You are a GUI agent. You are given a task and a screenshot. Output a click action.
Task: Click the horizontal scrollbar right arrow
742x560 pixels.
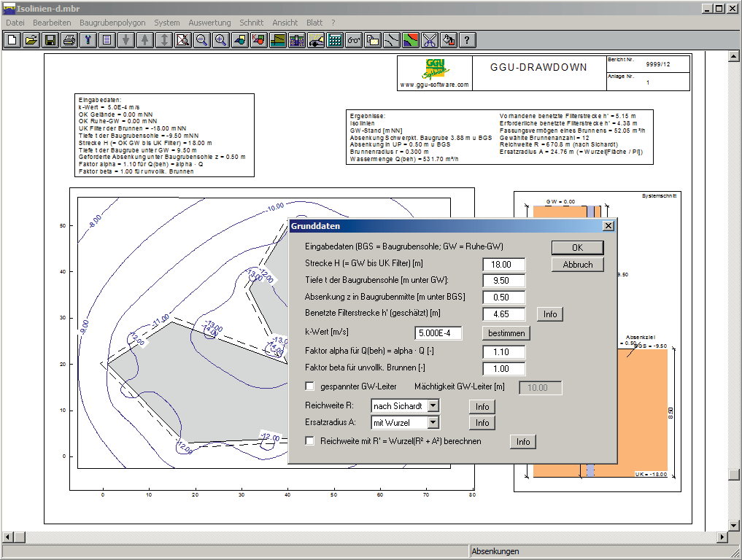tap(722, 537)
